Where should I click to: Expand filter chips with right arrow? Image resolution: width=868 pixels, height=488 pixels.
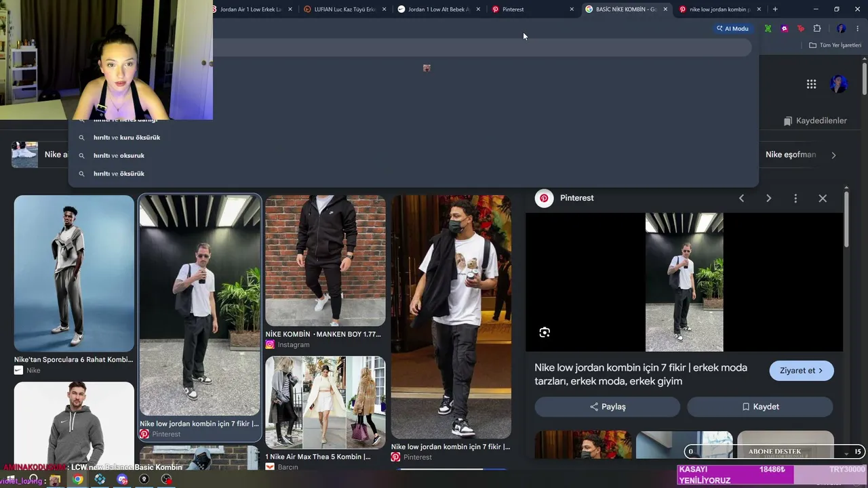[x=833, y=155]
